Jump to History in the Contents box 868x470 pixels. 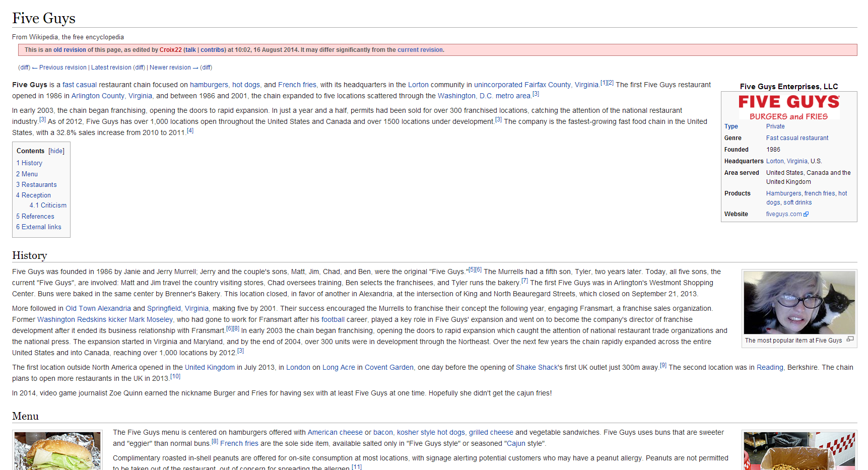coord(29,163)
